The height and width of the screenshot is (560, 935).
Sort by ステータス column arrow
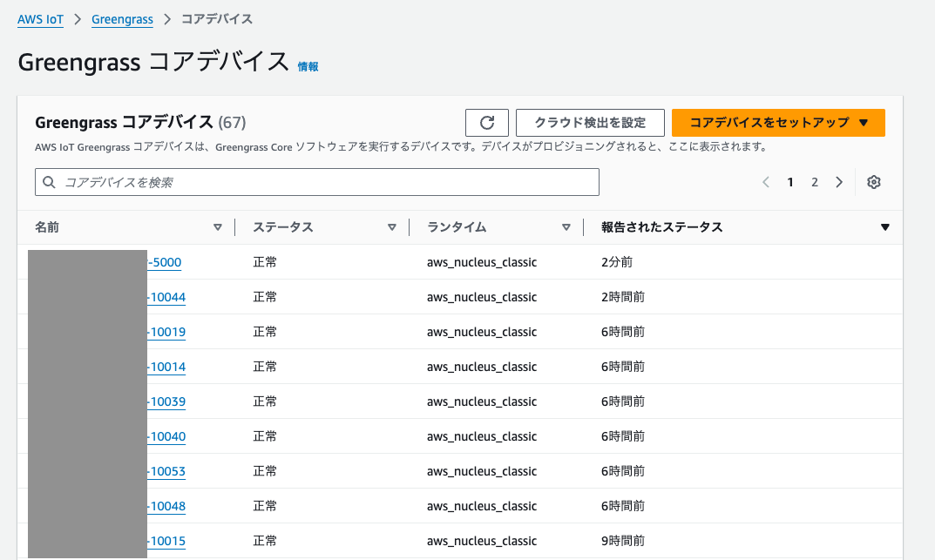tap(392, 227)
